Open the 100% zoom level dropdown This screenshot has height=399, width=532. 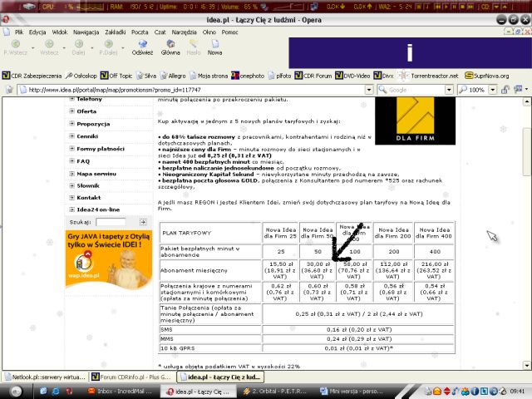(x=493, y=90)
